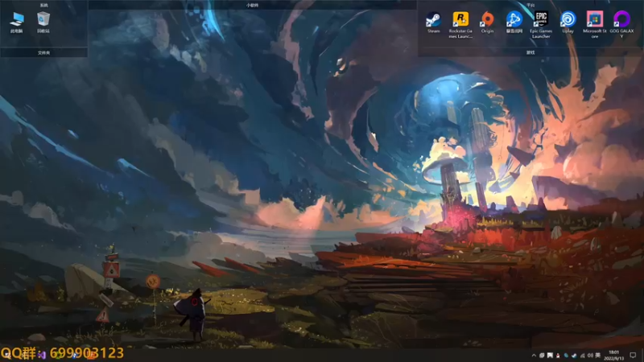Open taskbar clock showing 18:01
Screen dimensions: 644x362
[614, 356]
